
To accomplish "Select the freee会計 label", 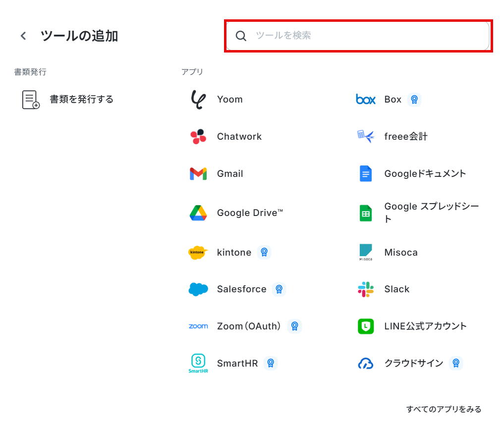I will (406, 137).
